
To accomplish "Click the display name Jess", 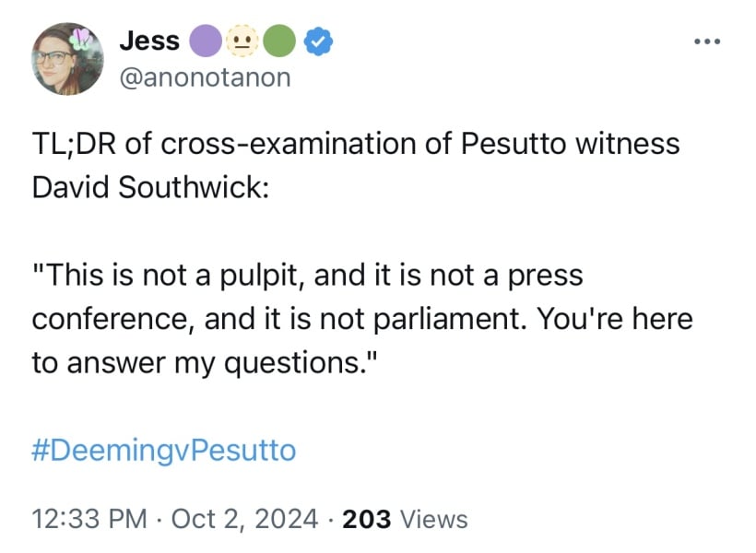I will pyautogui.click(x=148, y=41).
